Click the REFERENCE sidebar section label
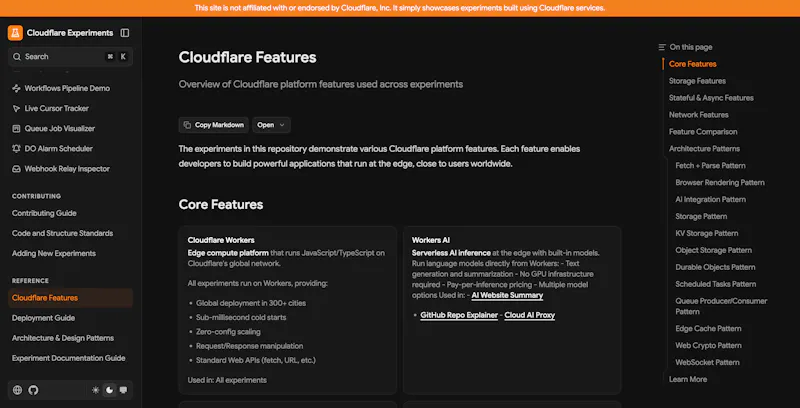 pyautogui.click(x=30, y=281)
